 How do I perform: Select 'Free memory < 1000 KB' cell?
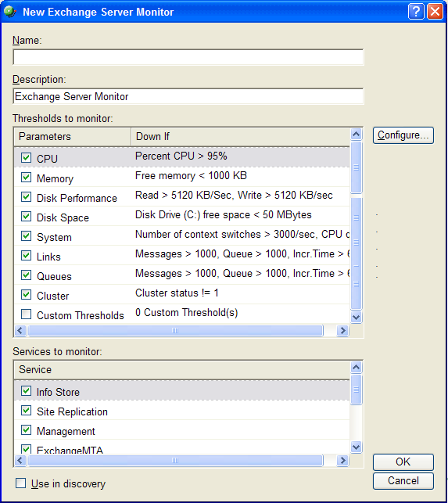click(x=191, y=176)
